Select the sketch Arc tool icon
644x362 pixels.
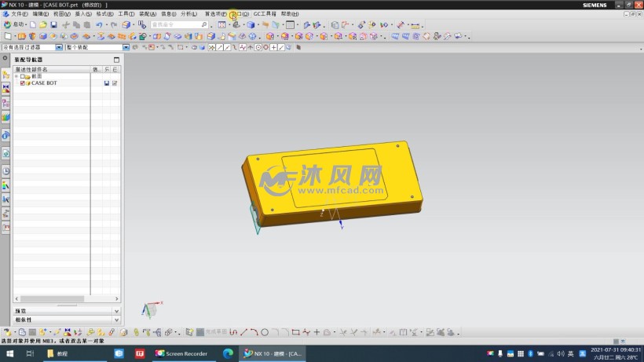254,332
